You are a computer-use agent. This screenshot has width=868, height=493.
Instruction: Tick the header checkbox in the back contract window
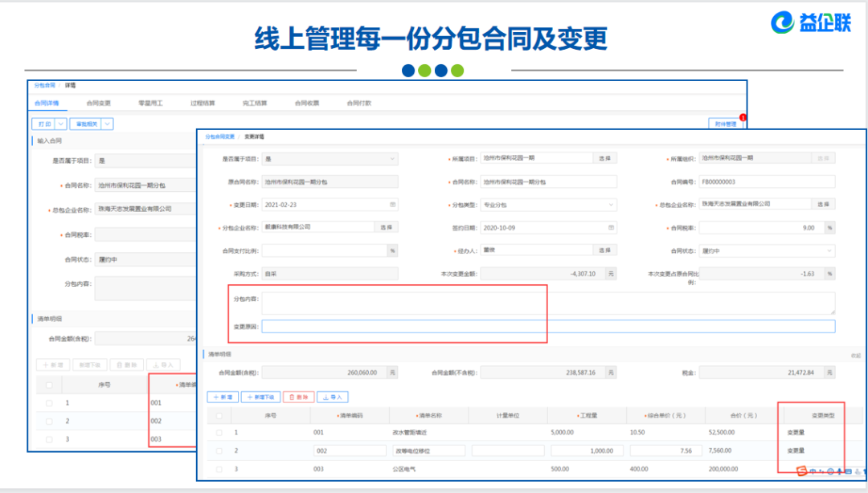pos(49,385)
